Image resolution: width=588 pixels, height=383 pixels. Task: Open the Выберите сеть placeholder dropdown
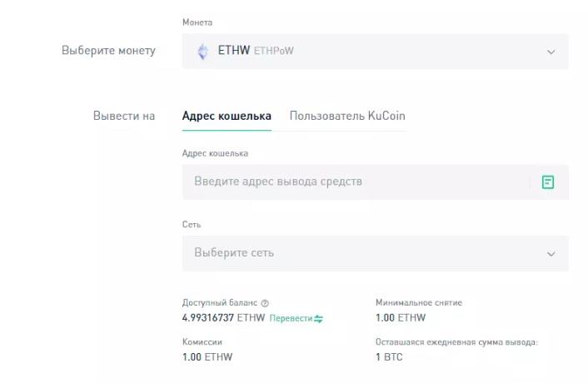(234, 252)
